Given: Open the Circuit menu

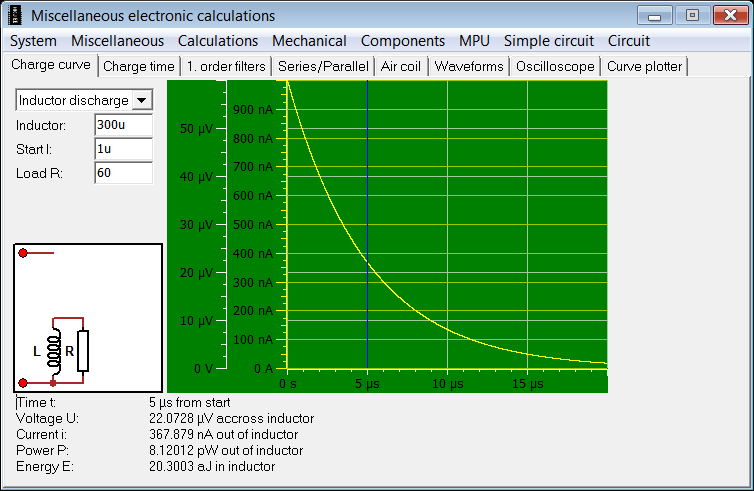Looking at the screenshot, I should pyautogui.click(x=629, y=41).
